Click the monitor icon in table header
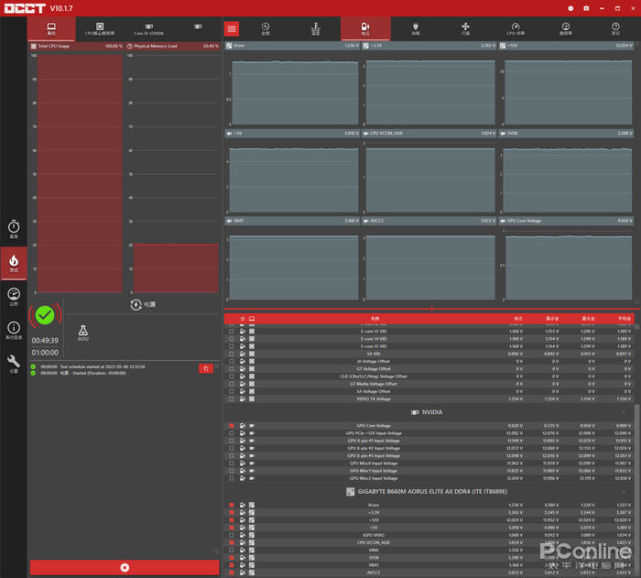This screenshot has height=578, width=641. click(x=252, y=319)
